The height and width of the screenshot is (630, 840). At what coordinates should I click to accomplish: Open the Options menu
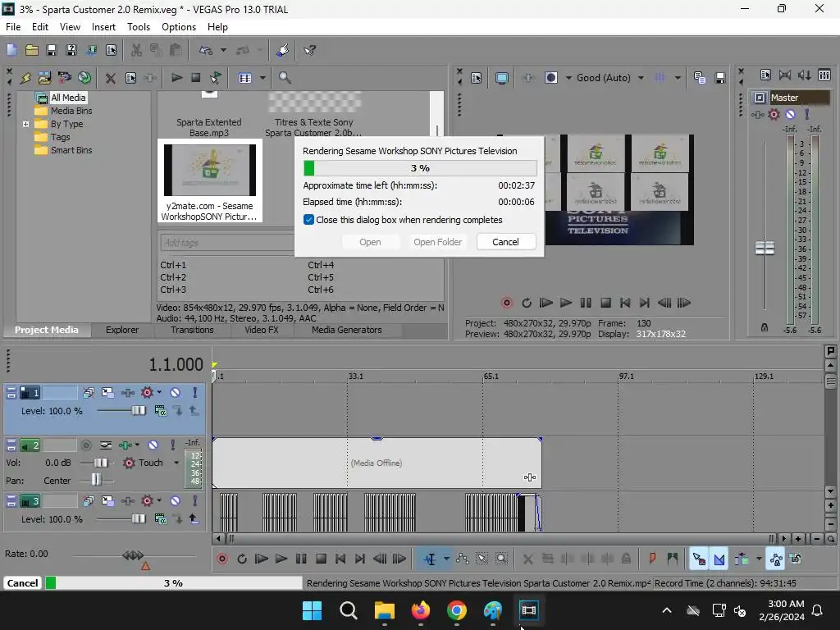click(178, 27)
